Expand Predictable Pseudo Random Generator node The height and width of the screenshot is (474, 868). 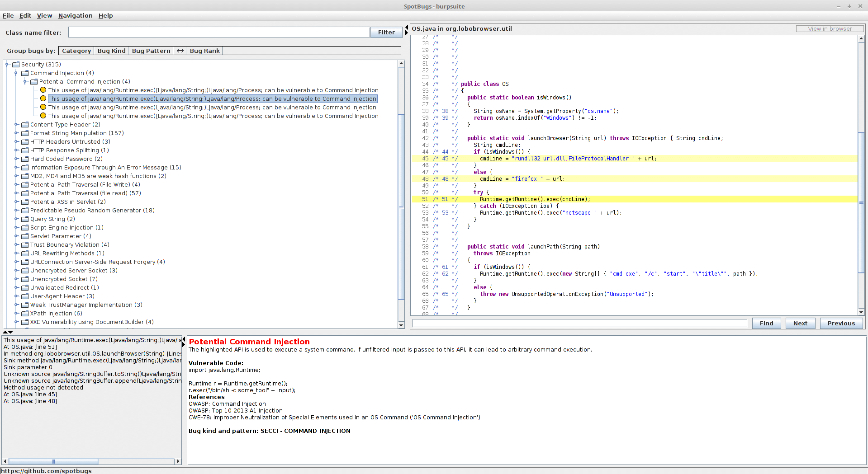click(x=16, y=211)
